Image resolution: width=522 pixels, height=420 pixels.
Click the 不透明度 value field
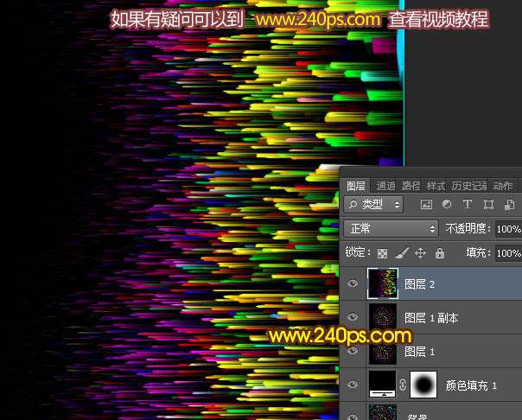[508, 229]
